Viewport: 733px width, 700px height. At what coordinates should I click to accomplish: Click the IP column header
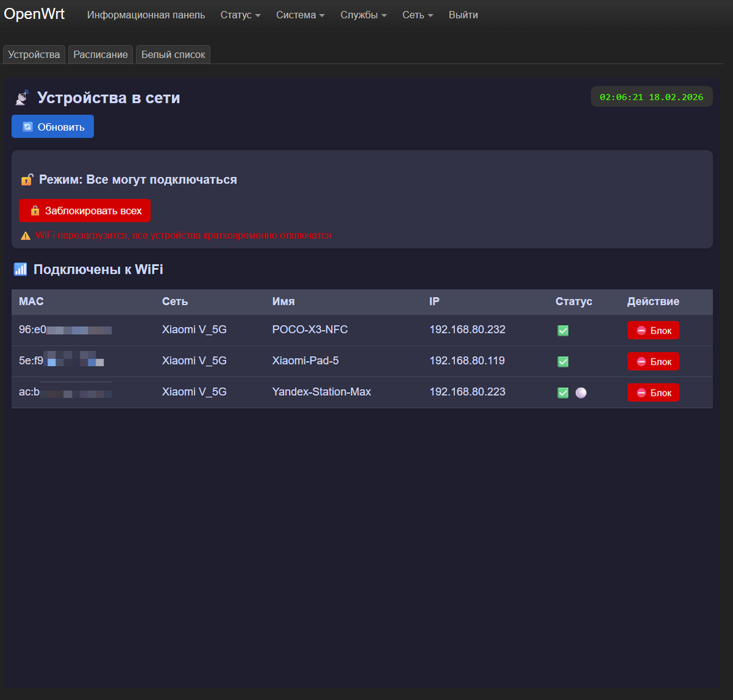coord(434,301)
